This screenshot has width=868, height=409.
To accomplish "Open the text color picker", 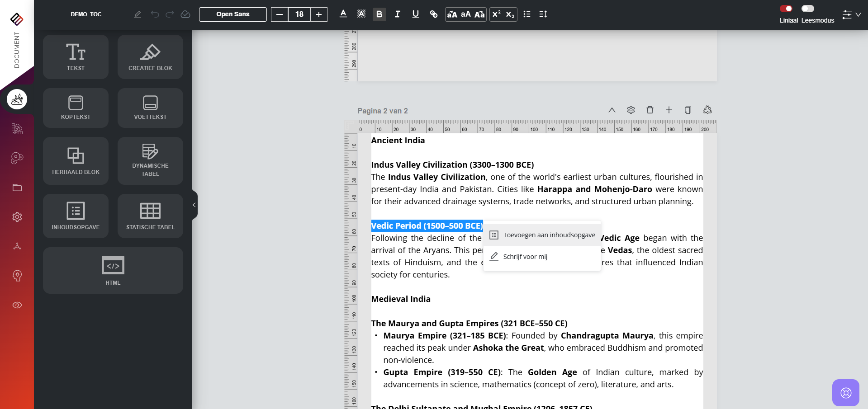I will [343, 14].
